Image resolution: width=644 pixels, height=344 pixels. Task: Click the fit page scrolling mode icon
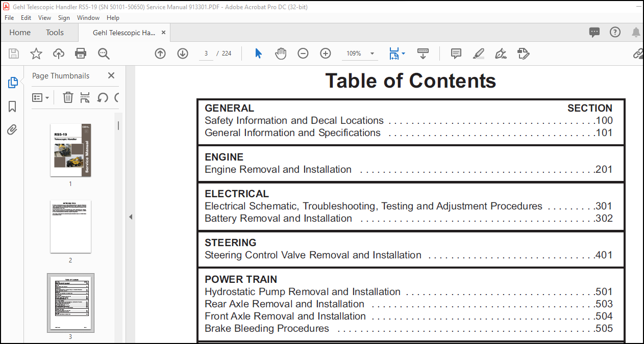[394, 54]
